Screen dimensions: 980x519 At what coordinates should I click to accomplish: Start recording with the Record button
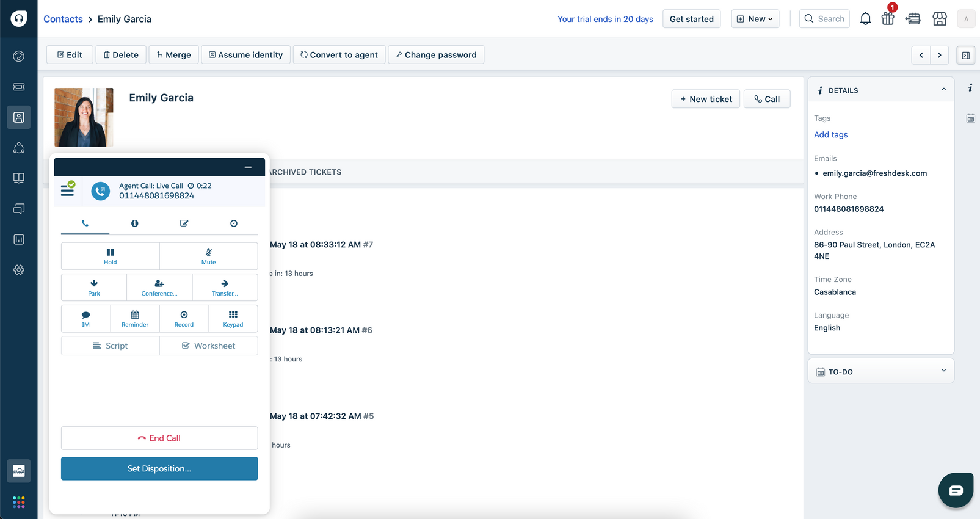[x=184, y=319]
